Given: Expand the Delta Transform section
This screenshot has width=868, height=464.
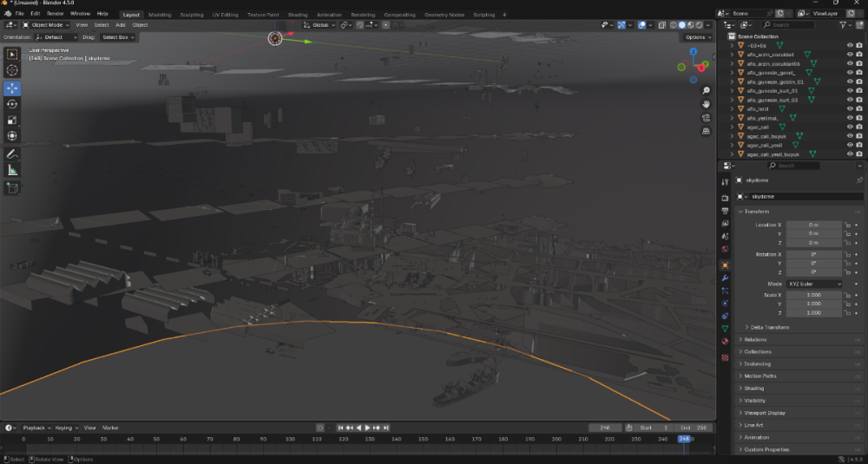Looking at the screenshot, I should (x=768, y=327).
